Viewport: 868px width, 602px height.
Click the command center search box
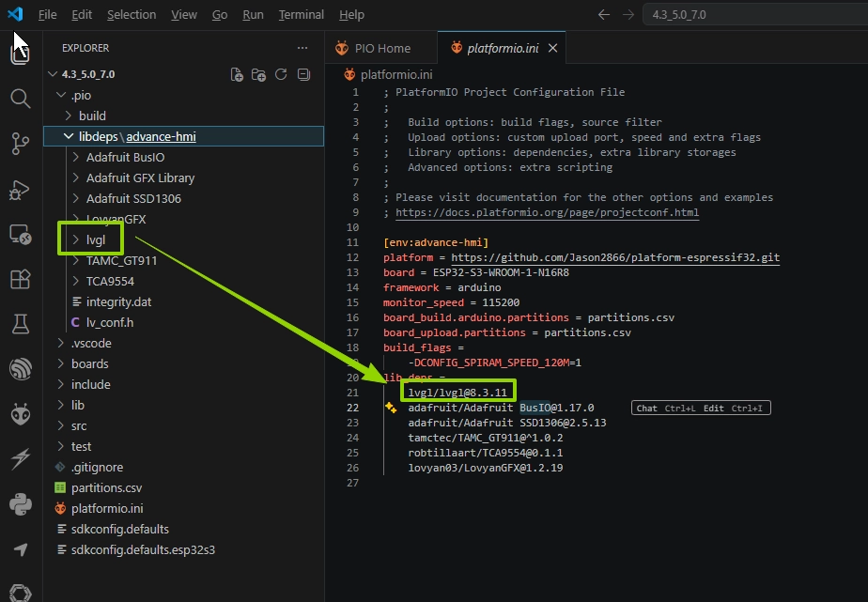pos(755,14)
